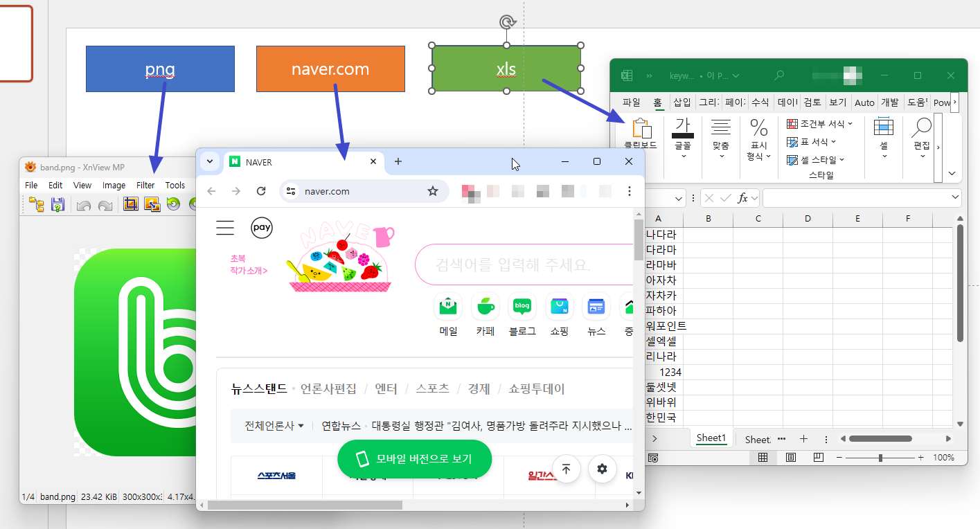
Task: Open Naver 쇼핑 shortcut icon
Action: tap(560, 306)
